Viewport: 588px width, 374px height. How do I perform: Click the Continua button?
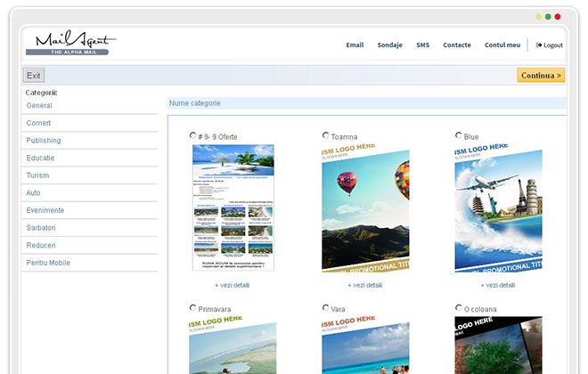click(x=541, y=76)
